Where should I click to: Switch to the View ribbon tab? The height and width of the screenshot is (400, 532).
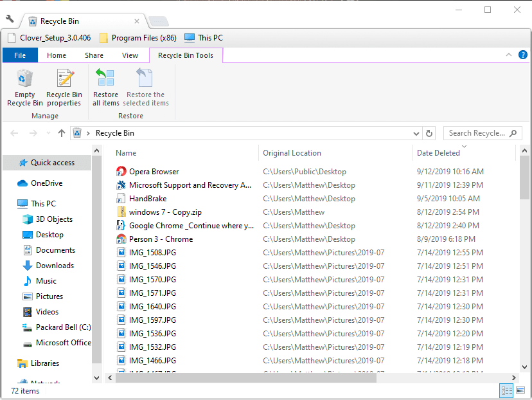pyautogui.click(x=130, y=55)
